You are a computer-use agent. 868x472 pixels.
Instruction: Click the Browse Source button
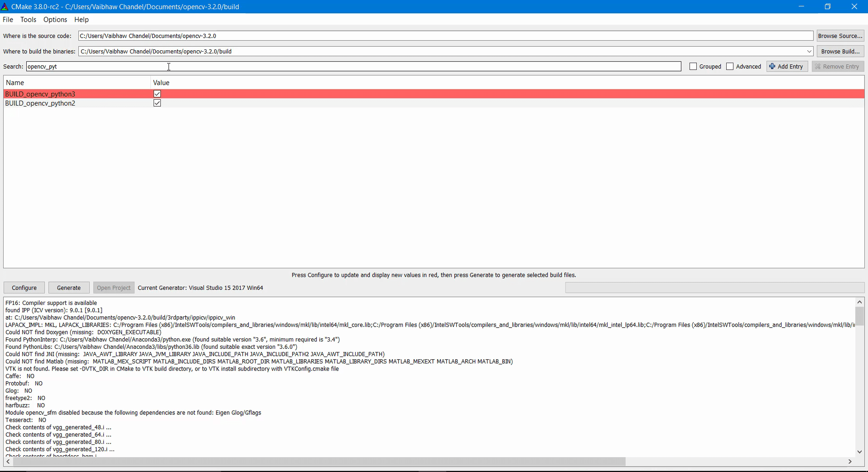tap(840, 36)
